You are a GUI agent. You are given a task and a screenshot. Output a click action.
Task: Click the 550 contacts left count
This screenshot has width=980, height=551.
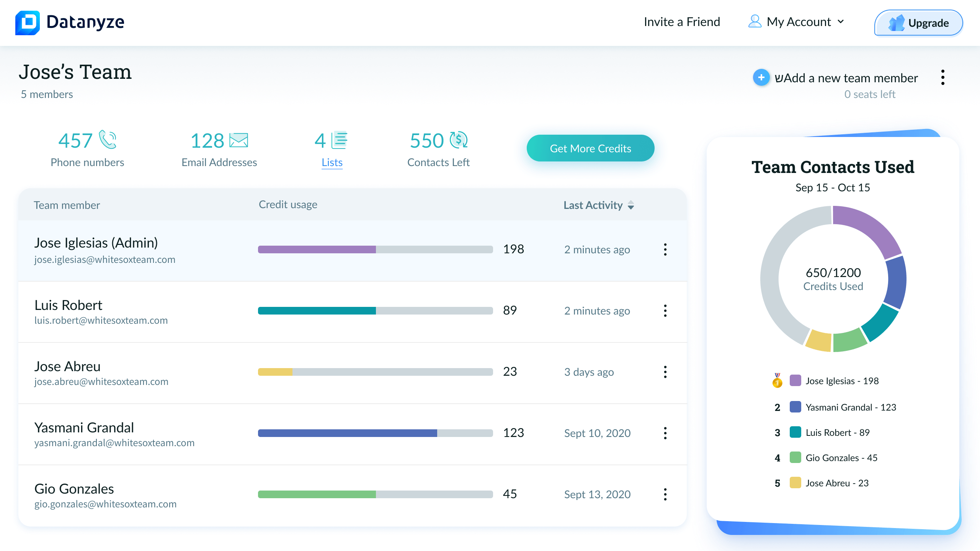click(x=427, y=140)
